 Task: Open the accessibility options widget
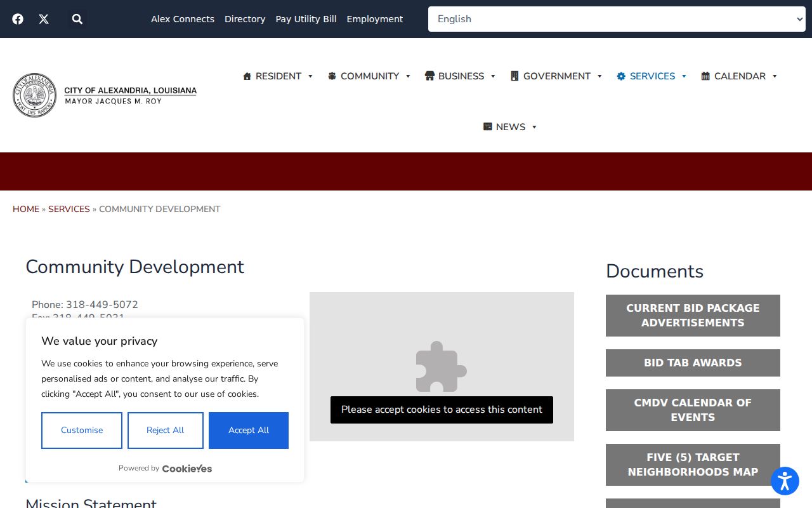pyautogui.click(x=785, y=481)
